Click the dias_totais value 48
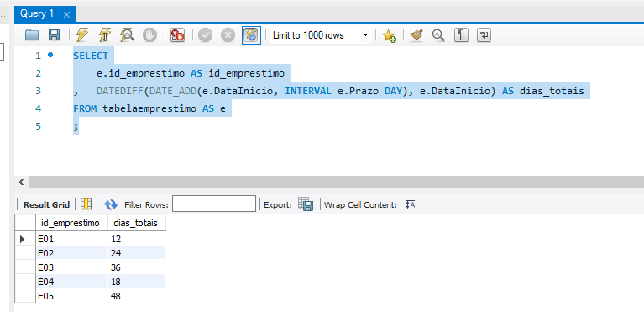644x312 pixels. coord(137,295)
